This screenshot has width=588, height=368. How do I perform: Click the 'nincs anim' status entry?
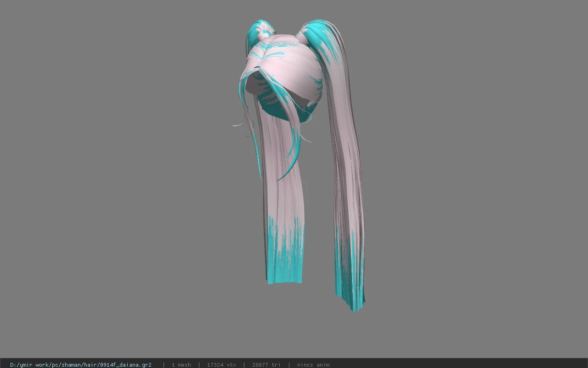coord(313,365)
